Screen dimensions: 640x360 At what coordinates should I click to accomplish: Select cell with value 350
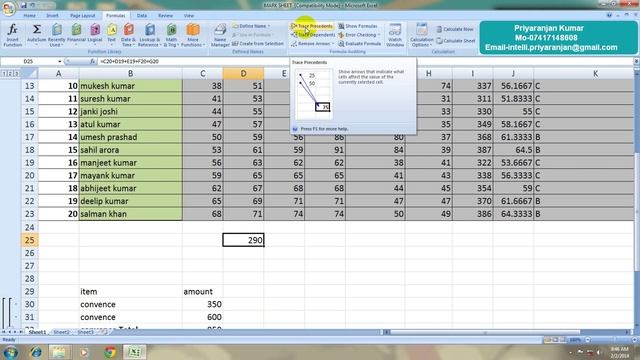point(202,304)
